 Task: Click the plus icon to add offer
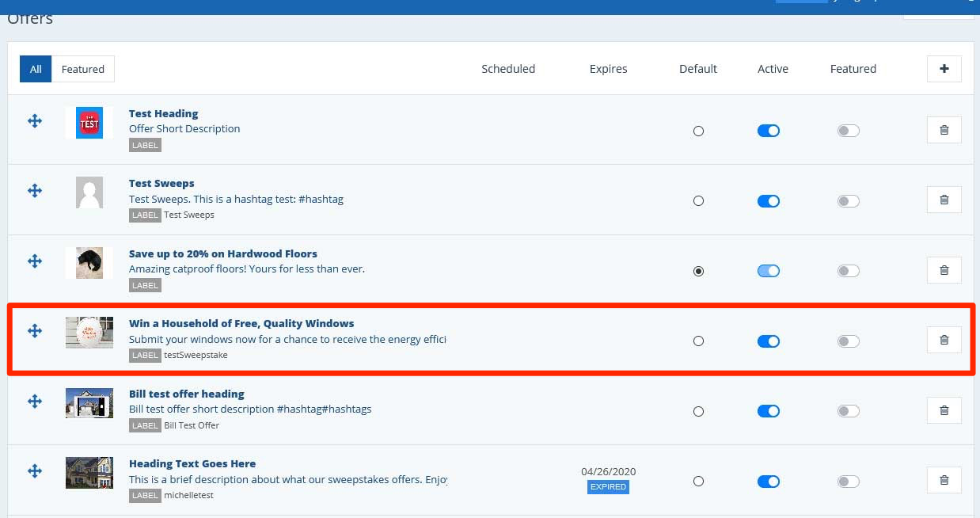(x=944, y=69)
